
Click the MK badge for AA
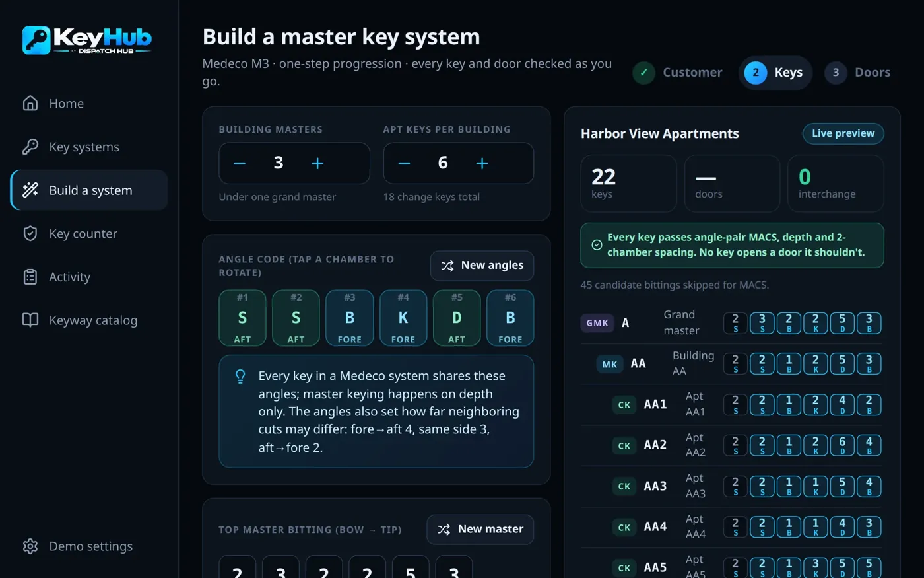click(610, 364)
